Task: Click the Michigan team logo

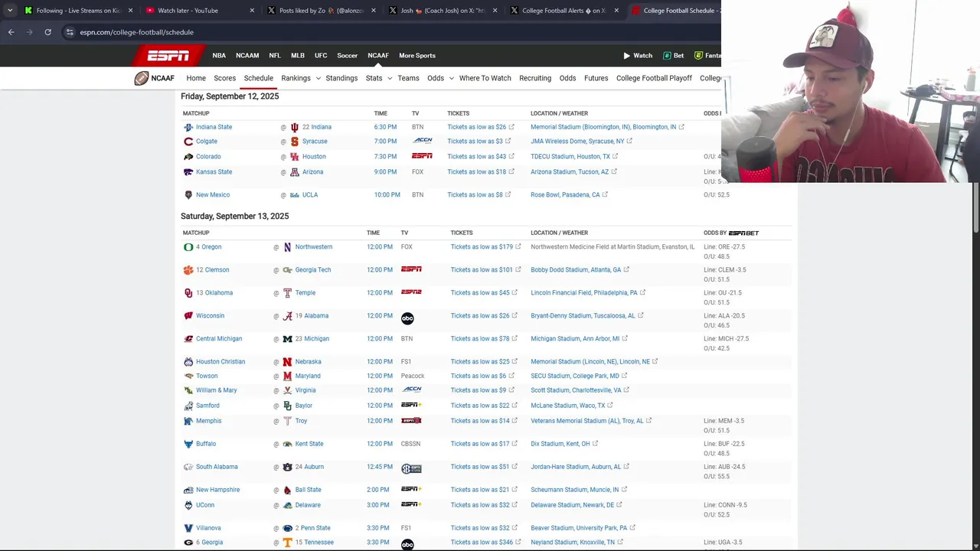Action: 287,339
